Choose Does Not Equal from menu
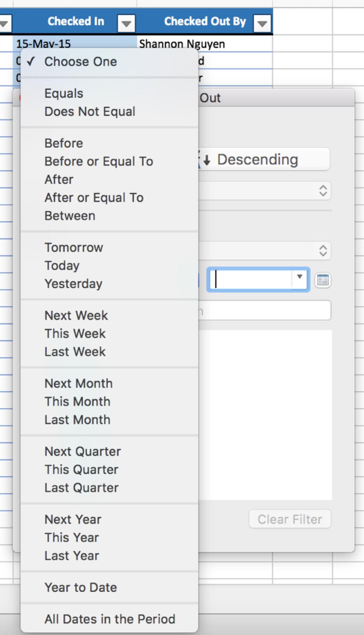The height and width of the screenshot is (635, 364). click(90, 112)
